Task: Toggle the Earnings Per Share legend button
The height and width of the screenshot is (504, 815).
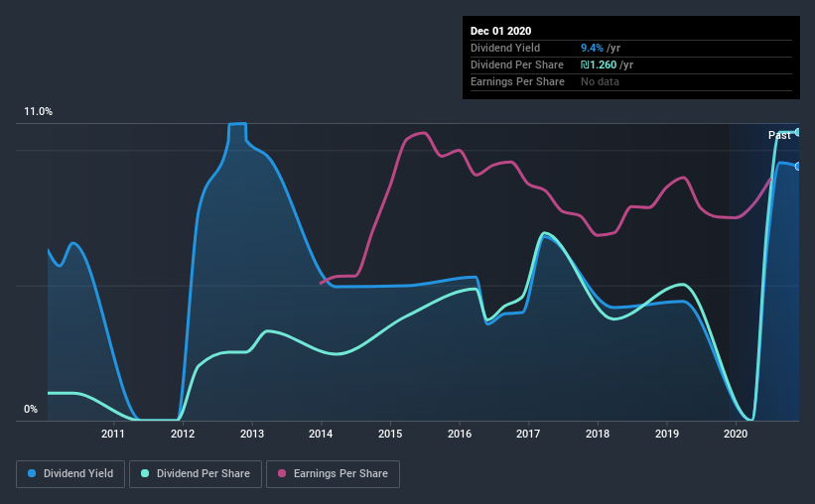Action: tap(333, 474)
